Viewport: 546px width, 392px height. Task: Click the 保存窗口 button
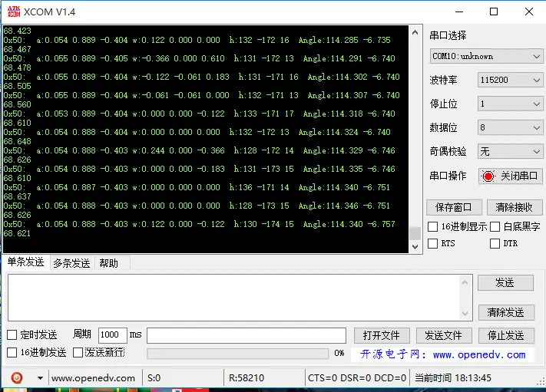(454, 208)
